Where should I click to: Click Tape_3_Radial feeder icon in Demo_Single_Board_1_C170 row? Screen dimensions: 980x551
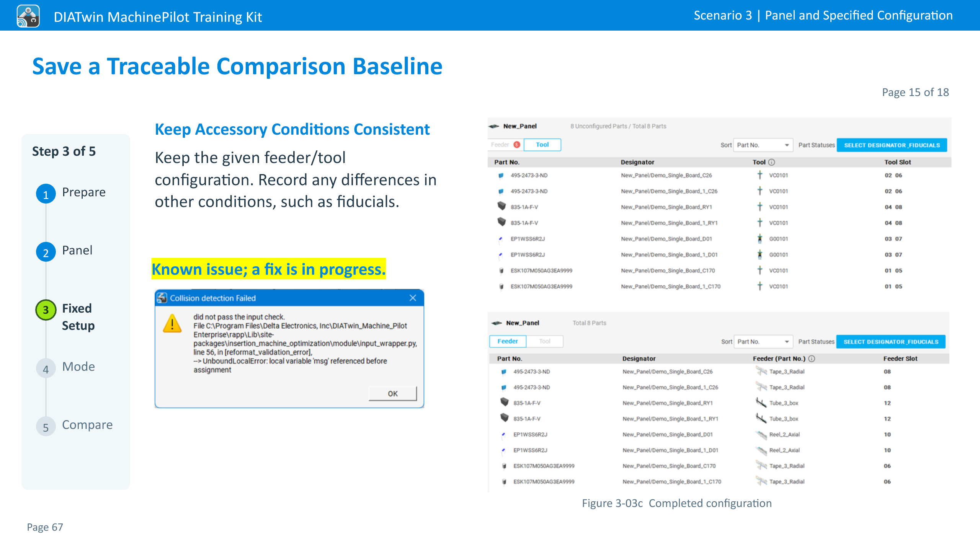tap(761, 481)
